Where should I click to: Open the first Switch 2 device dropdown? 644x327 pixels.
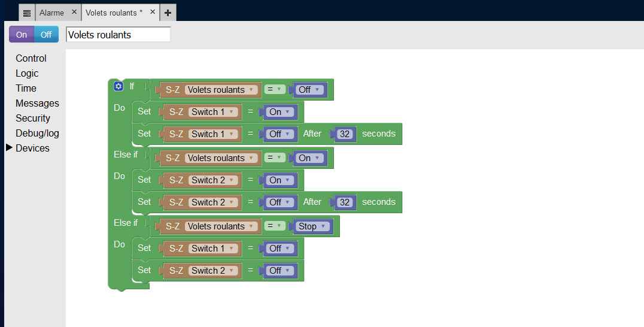[x=214, y=180]
